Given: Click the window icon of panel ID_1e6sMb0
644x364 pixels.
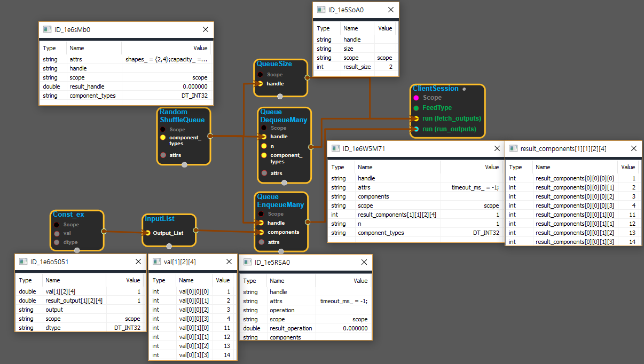Looking at the screenshot, I should [x=47, y=30].
